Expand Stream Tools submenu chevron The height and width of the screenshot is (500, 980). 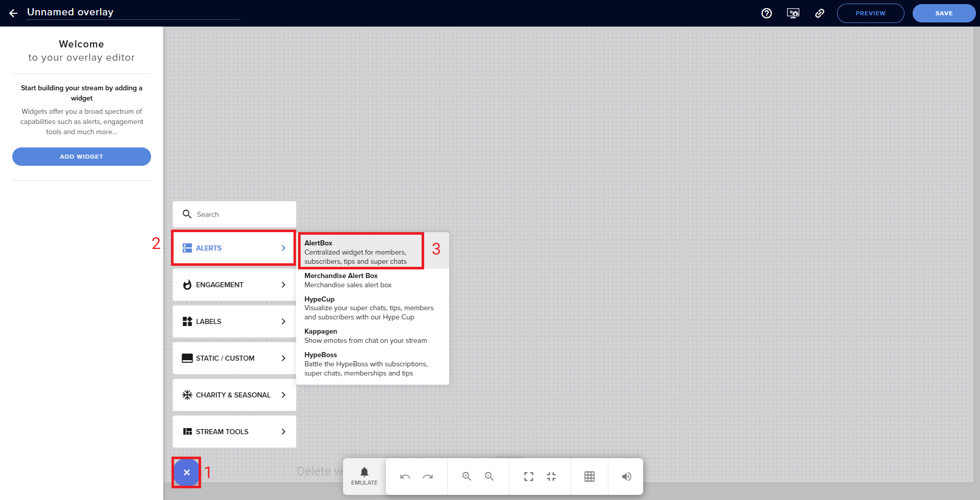283,432
